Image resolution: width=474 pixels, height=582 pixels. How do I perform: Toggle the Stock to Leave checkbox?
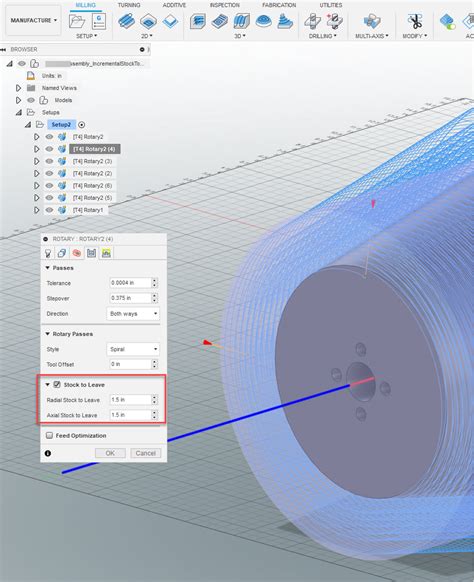(x=57, y=385)
